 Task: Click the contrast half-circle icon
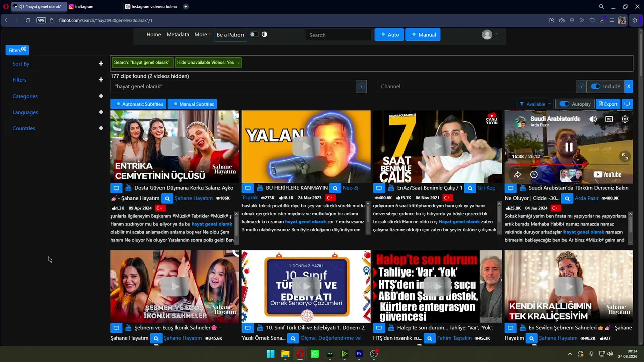pyautogui.click(x=264, y=34)
